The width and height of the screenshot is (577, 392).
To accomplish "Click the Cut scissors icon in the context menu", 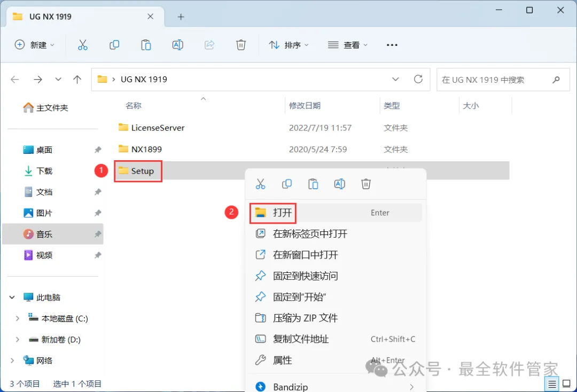I will pyautogui.click(x=261, y=184).
